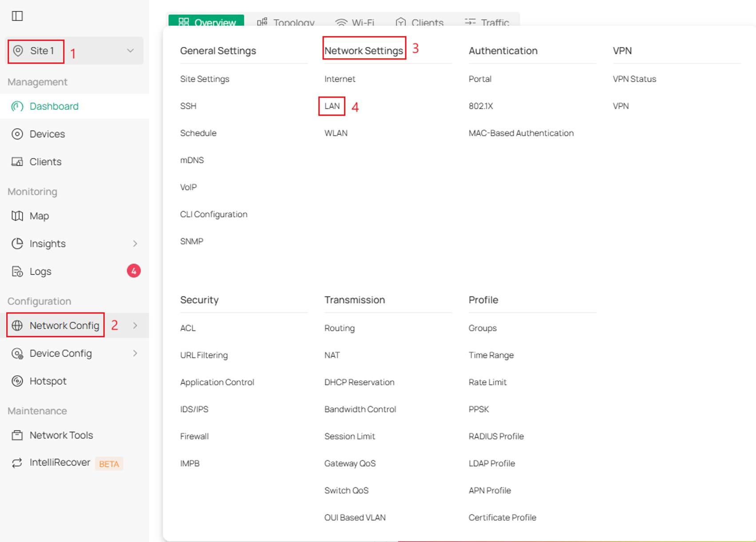756x542 pixels.
Task: Click the Topology tab icon
Action: coord(262,22)
